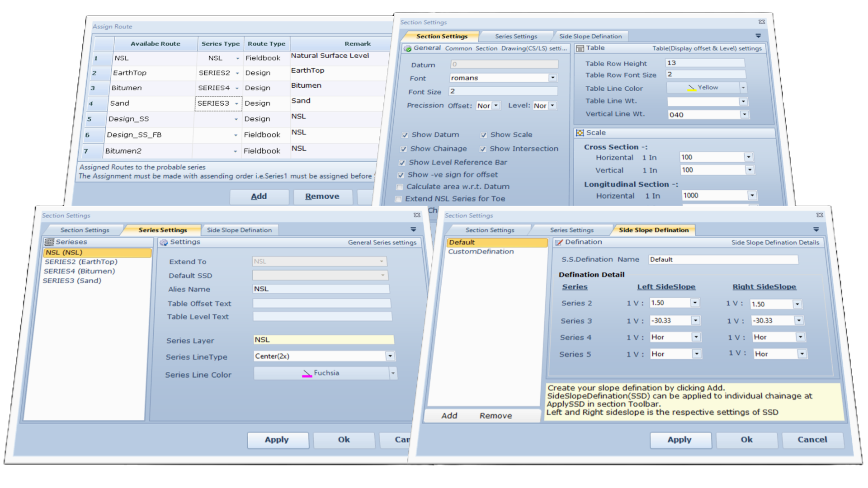This screenshot has width=868, height=488.
Task: Enable Calculate area w.r.t. Datum
Action: click(400, 187)
